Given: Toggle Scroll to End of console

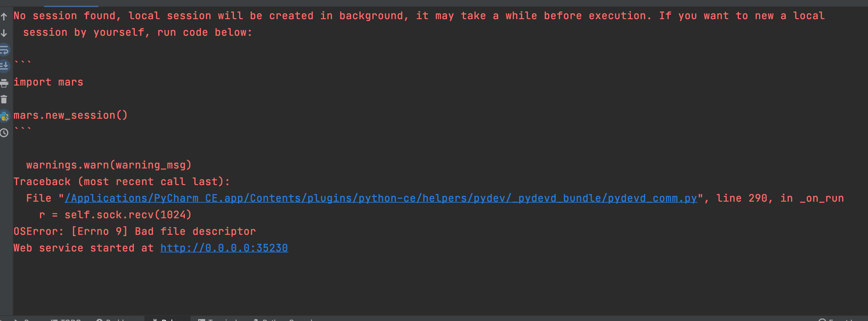Looking at the screenshot, I should click(4, 66).
